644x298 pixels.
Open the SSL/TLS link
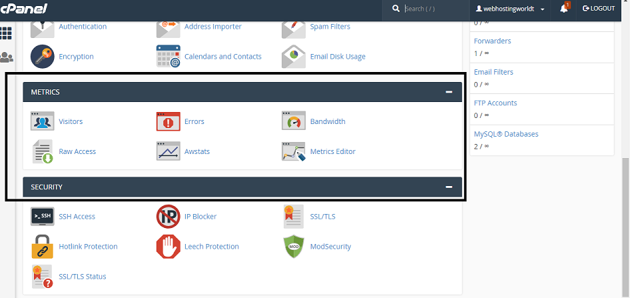(x=323, y=216)
